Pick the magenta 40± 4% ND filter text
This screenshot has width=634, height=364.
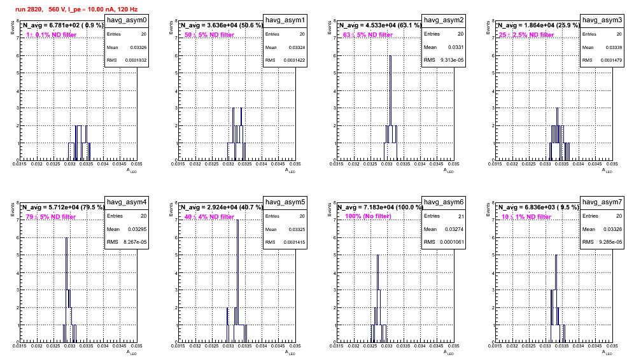(209, 217)
